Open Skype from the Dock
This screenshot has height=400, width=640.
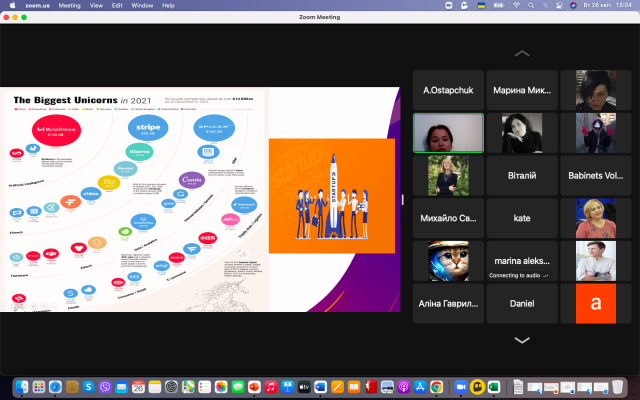click(x=89, y=386)
